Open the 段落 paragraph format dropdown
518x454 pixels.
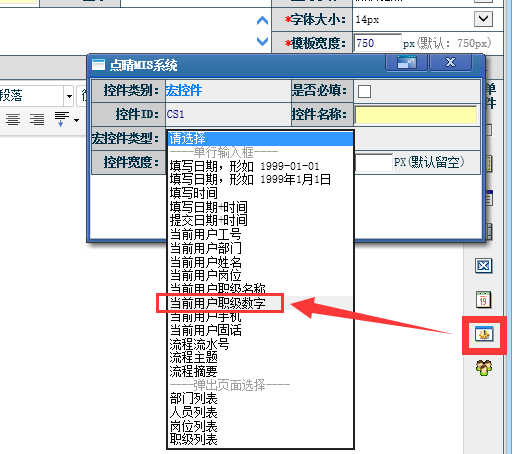pos(69,96)
